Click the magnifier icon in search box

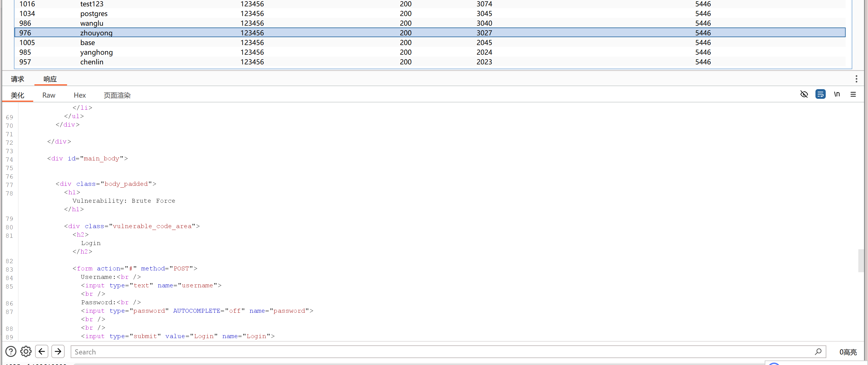(818, 351)
